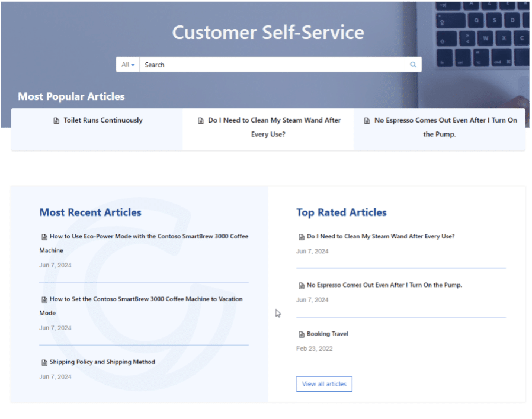Click document icon beside Toilet Runs Continuously
The image size is (532, 419).
56,121
